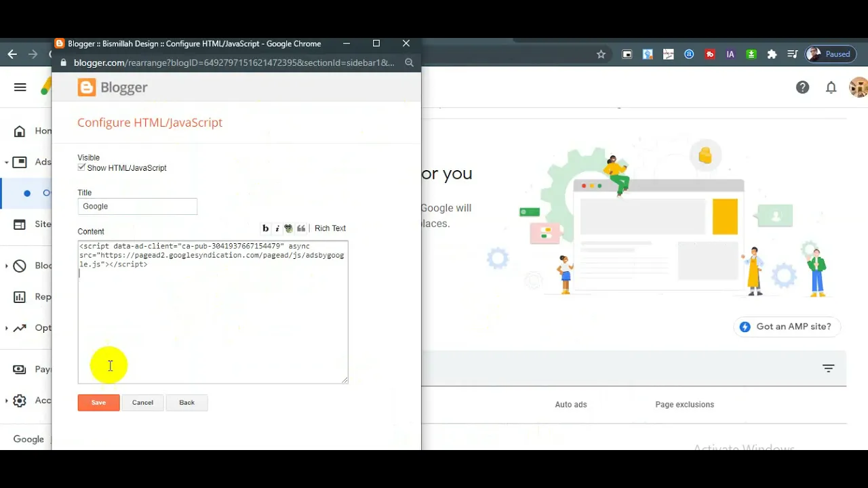868x488 pixels.
Task: Expand the Optimization sidebar arrow
Action: (6, 328)
